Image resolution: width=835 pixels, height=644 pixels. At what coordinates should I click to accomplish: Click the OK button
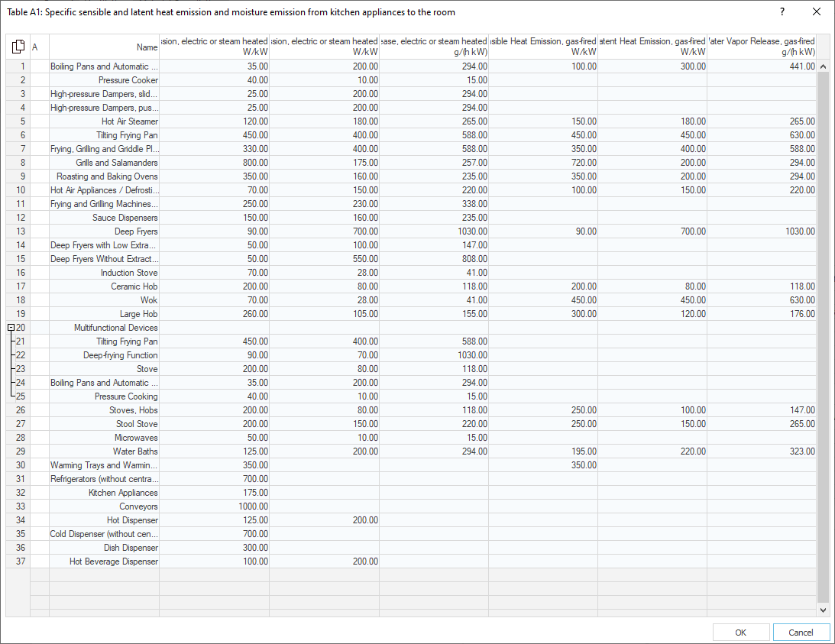(x=741, y=633)
